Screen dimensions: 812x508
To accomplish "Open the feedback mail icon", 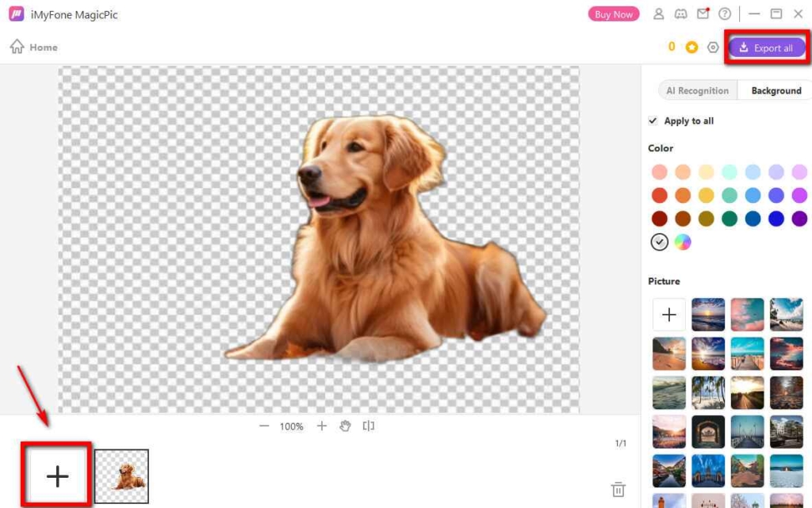I will [x=701, y=13].
